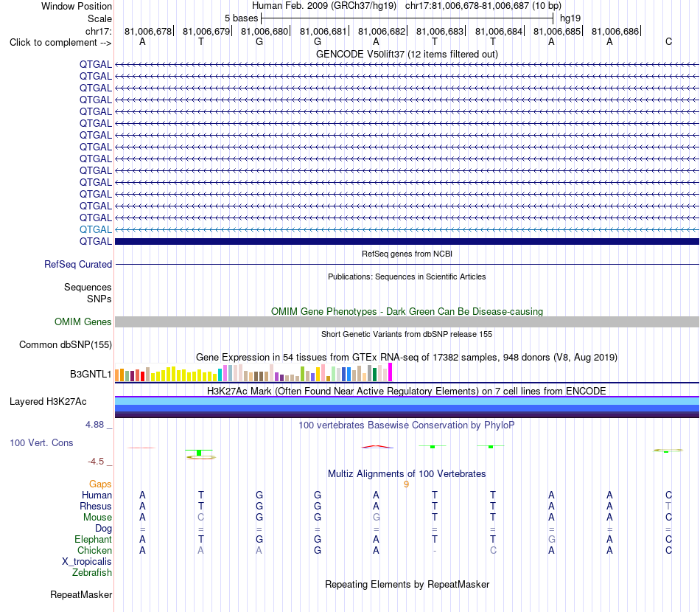
Task: Click the RepeatMasker track label
Action: point(81,595)
